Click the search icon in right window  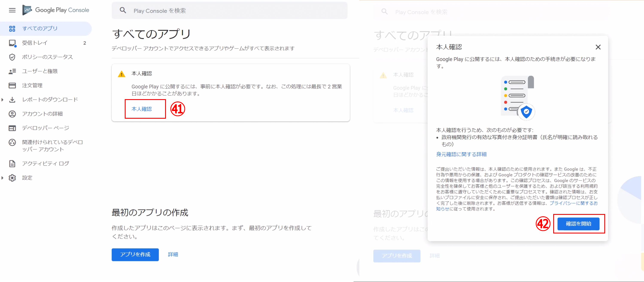pos(384,12)
